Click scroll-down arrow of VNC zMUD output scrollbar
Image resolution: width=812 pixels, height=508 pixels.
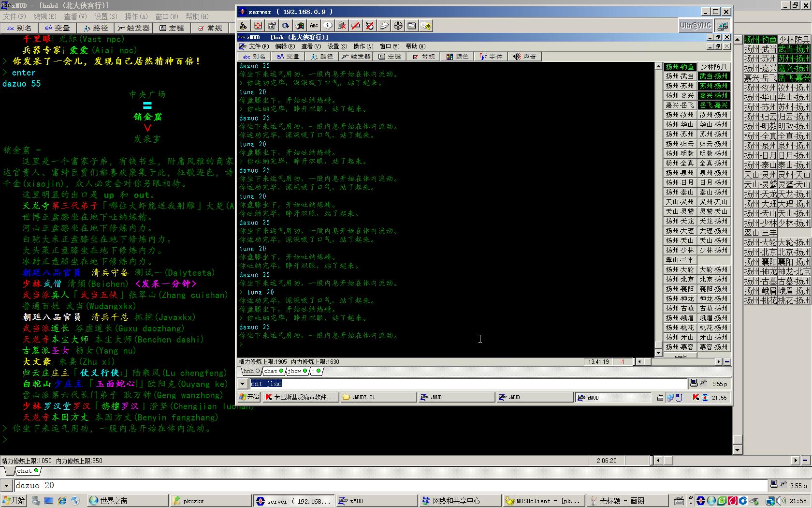(658, 353)
